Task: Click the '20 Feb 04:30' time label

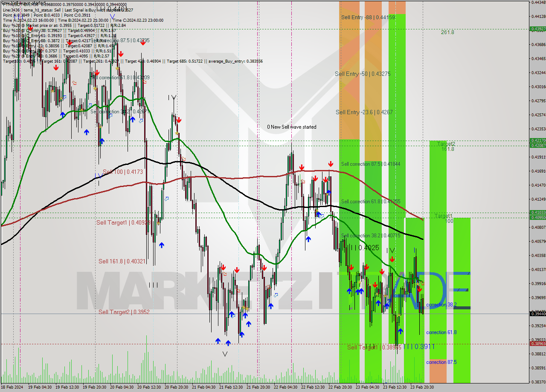Action: point(122,387)
